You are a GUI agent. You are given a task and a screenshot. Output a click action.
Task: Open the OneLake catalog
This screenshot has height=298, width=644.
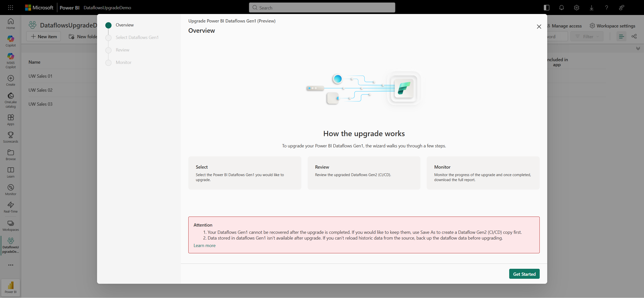(11, 100)
